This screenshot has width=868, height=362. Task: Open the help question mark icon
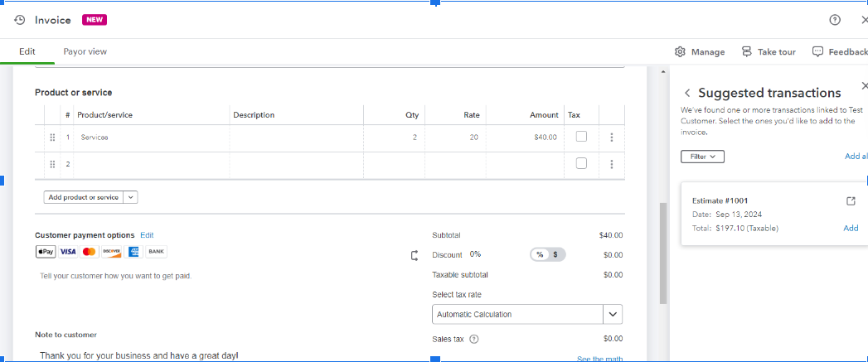(x=835, y=20)
